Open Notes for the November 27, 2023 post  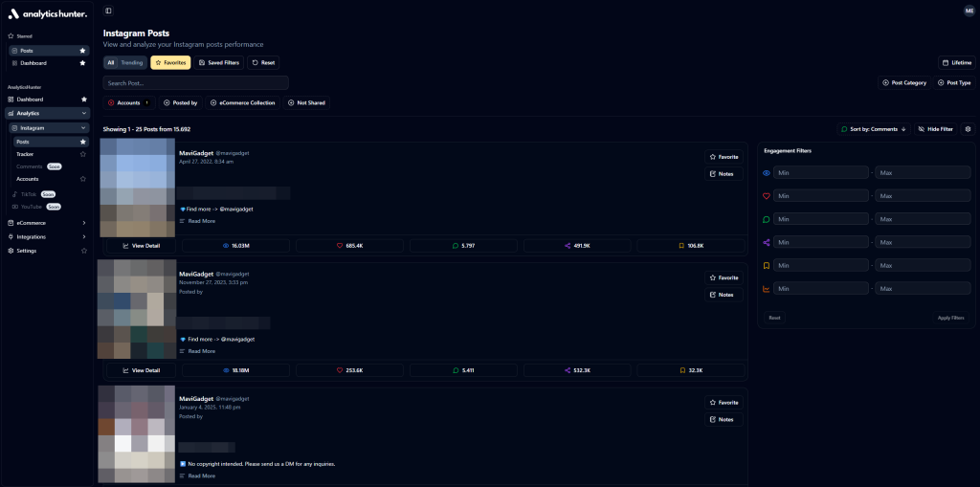coord(724,295)
